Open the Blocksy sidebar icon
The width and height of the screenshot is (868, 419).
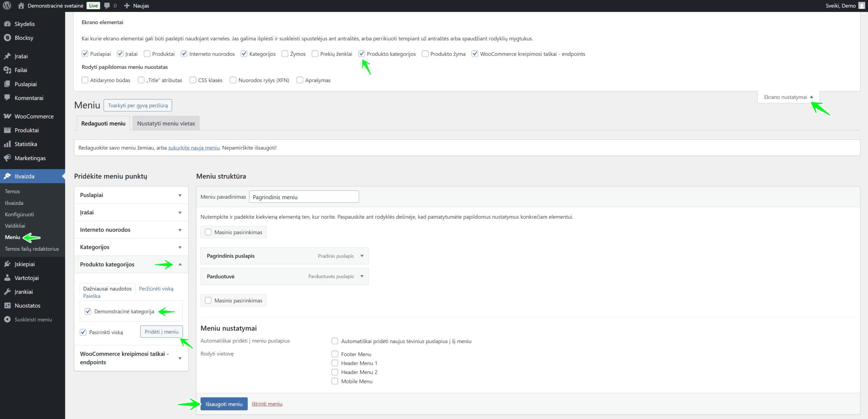(7, 38)
